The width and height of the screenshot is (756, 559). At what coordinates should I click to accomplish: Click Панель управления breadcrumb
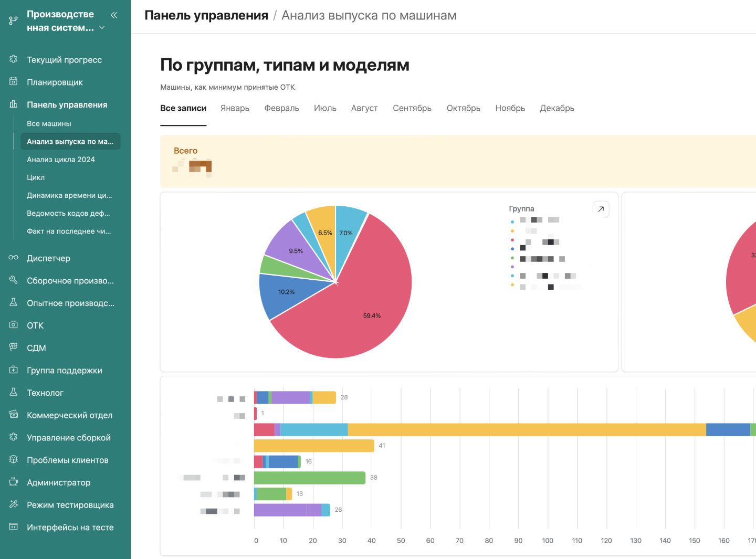coord(206,16)
